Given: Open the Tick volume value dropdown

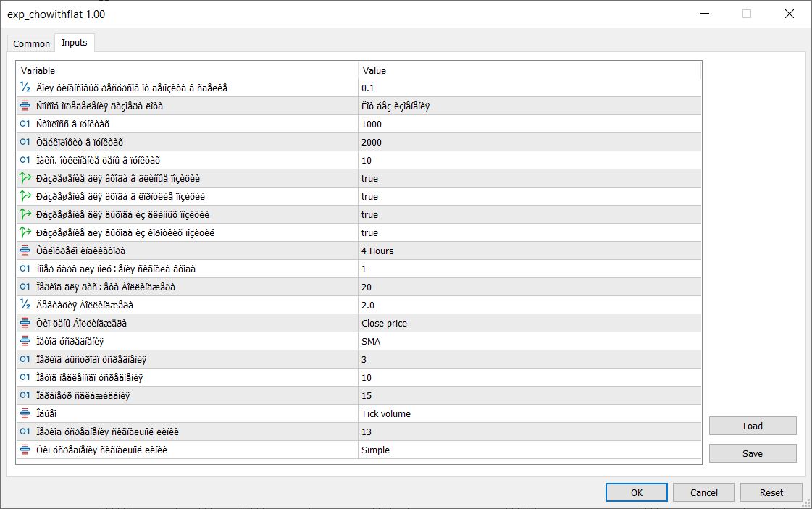Looking at the screenshot, I should click(529, 413).
